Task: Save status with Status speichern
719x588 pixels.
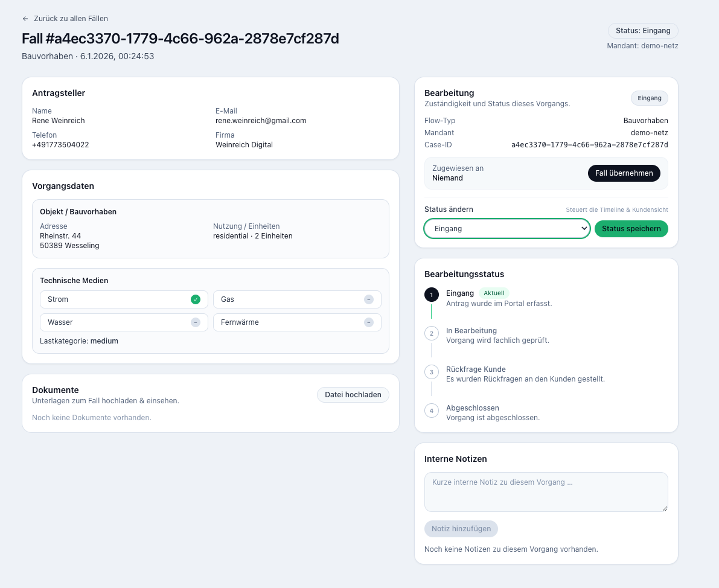Action: 631,229
